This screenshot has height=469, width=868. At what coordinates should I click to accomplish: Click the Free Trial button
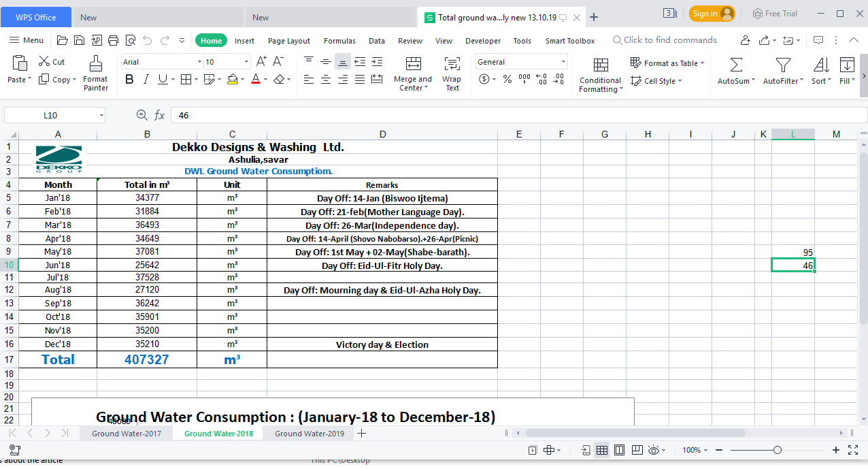775,14
